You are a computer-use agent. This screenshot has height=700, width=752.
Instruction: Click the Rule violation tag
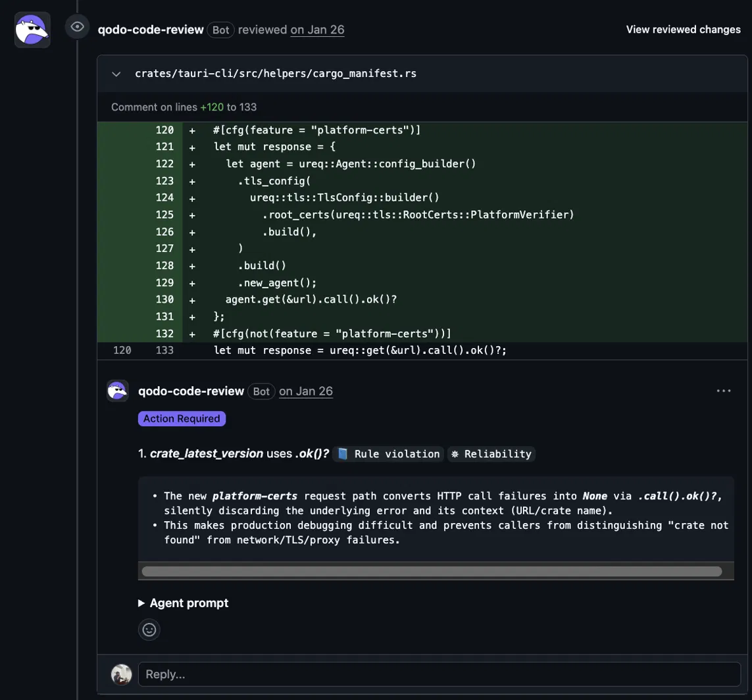388,454
